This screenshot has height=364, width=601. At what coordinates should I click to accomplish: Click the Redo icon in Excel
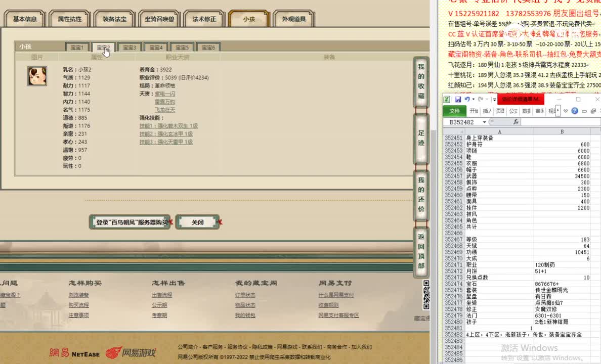[x=480, y=99]
